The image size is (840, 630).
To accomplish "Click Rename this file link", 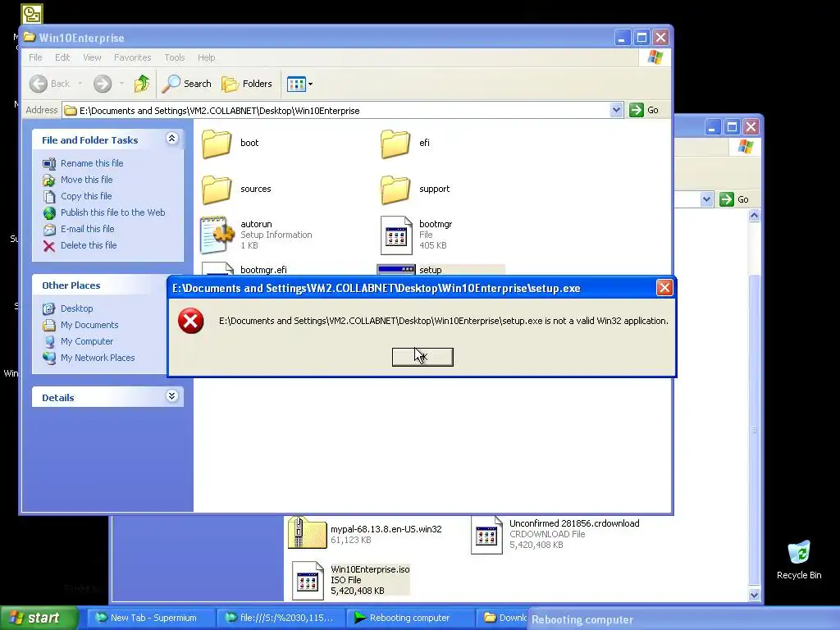I will [x=92, y=163].
